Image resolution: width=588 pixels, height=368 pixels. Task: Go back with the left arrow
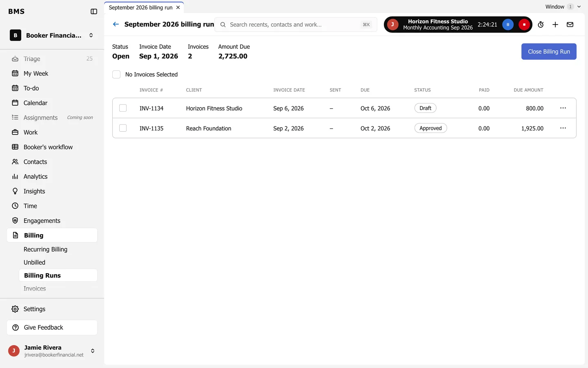tap(116, 24)
